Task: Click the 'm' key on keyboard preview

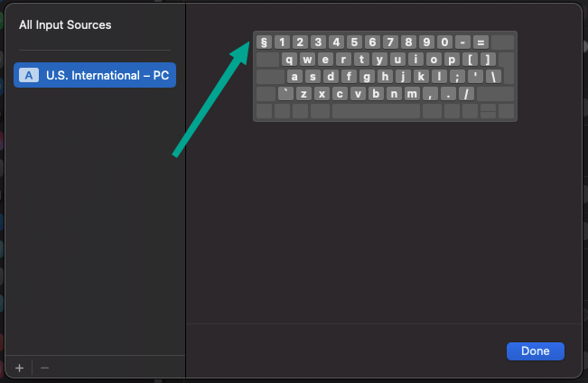Action: (413, 94)
